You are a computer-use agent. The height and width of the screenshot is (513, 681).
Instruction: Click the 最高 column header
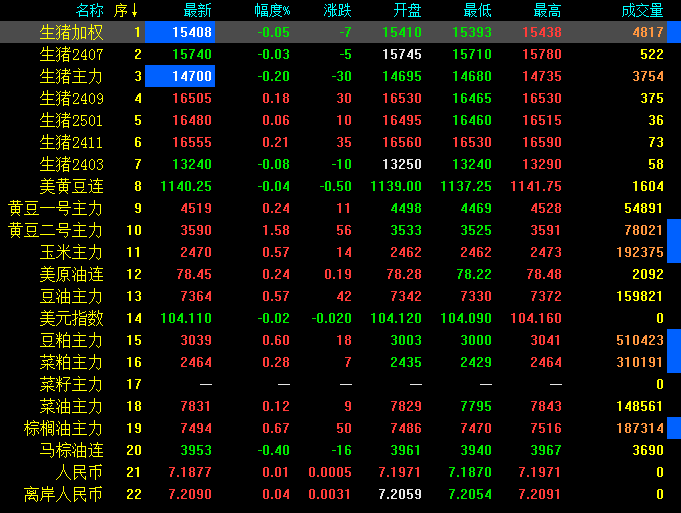547,10
